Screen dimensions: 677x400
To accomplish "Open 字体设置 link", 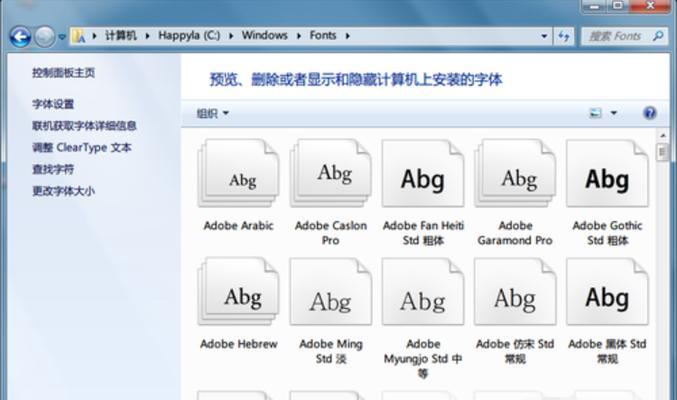I will click(x=53, y=104).
